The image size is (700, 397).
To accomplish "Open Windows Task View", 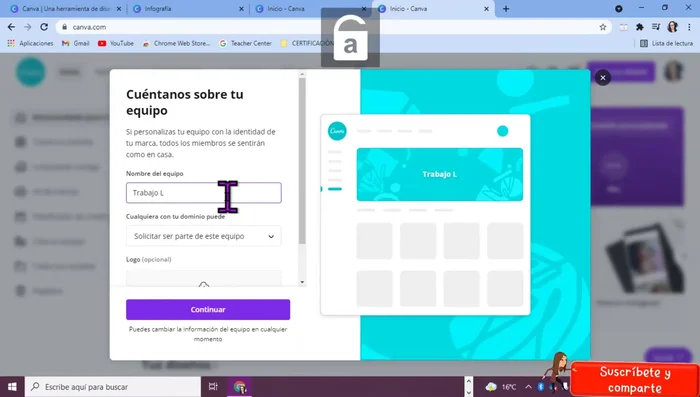I will point(213,387).
